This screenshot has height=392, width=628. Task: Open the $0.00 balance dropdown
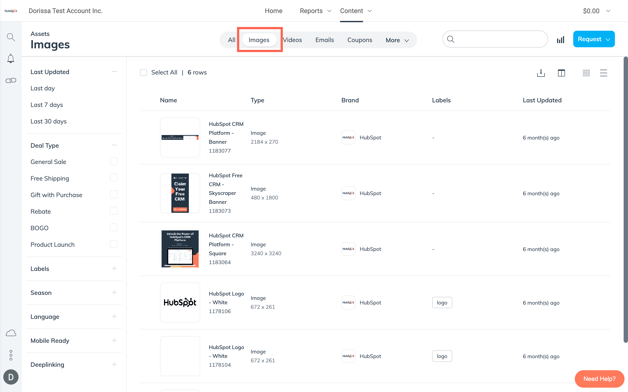tap(596, 11)
